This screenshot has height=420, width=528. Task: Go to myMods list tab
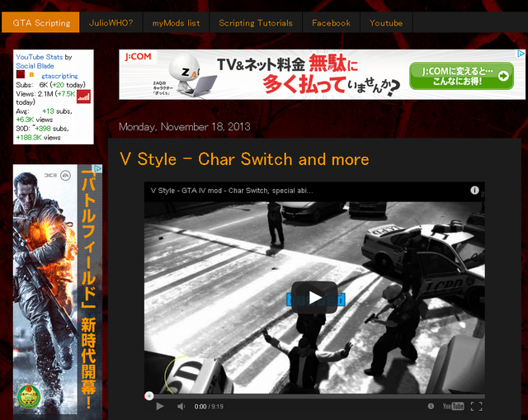[x=176, y=22]
